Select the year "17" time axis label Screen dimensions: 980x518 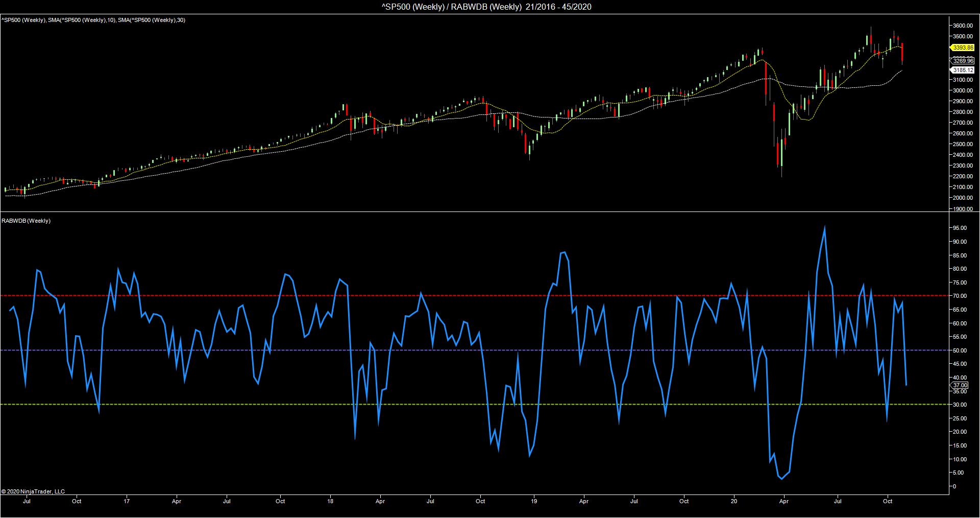click(127, 501)
